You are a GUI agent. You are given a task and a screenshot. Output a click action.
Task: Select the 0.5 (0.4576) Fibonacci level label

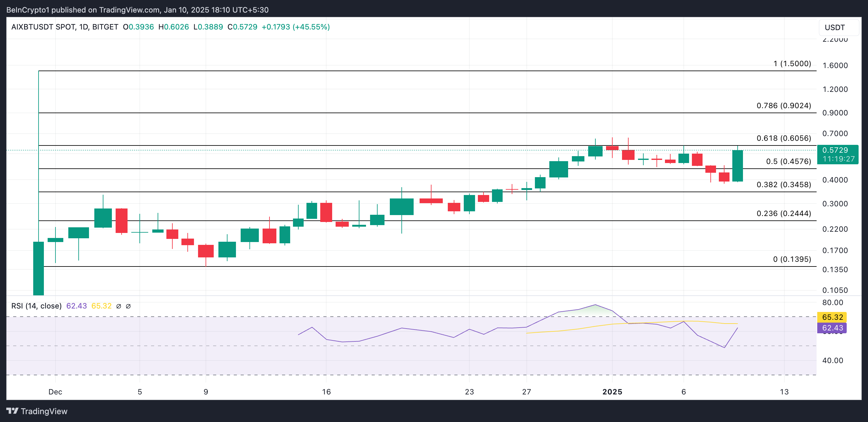click(x=788, y=161)
